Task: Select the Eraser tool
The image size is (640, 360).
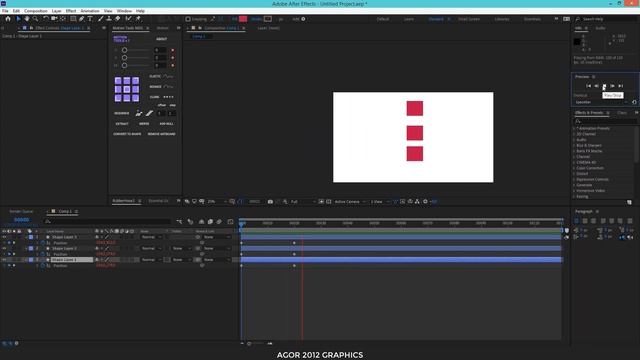Action: [x=118, y=19]
